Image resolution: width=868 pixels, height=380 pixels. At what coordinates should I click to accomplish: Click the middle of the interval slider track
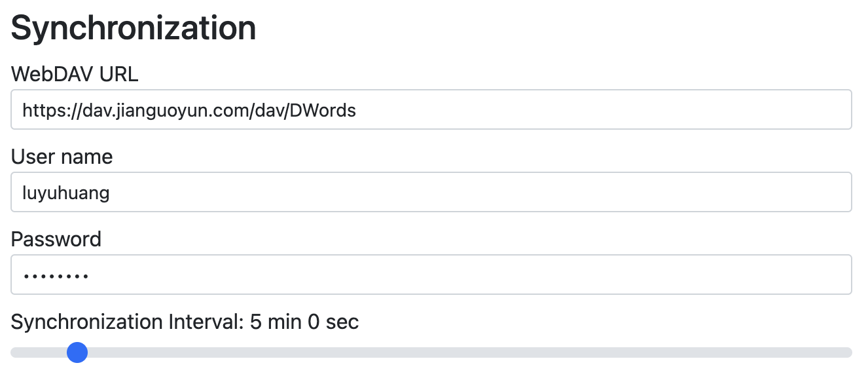point(431,352)
